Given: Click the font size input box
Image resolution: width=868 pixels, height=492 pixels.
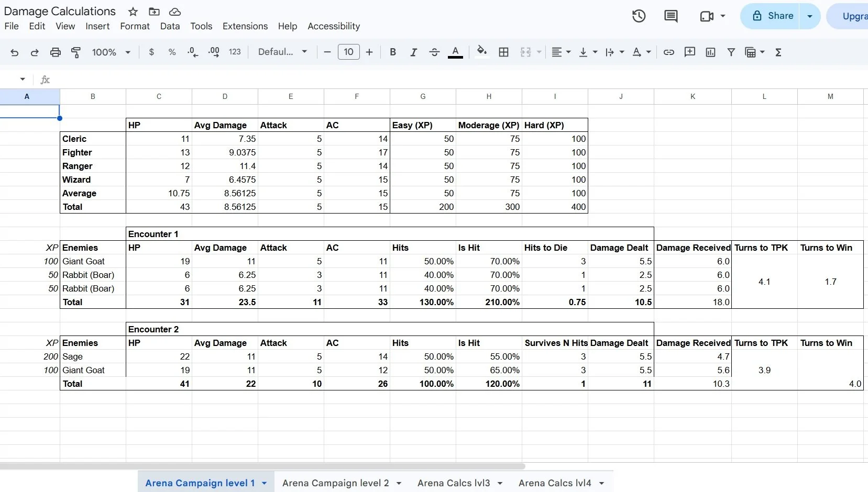Looking at the screenshot, I should 349,52.
